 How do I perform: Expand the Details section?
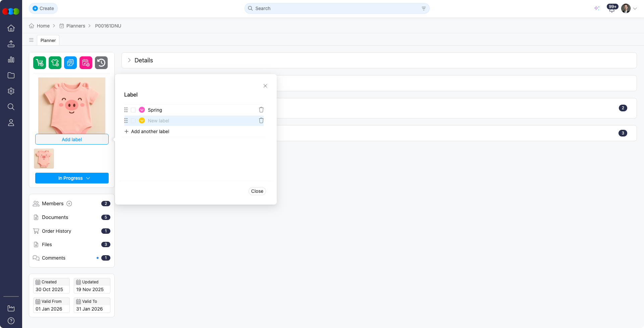129,60
